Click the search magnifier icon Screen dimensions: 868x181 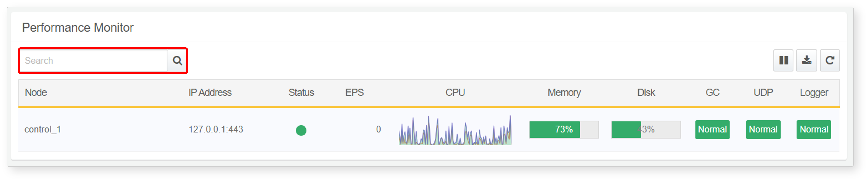[177, 61]
